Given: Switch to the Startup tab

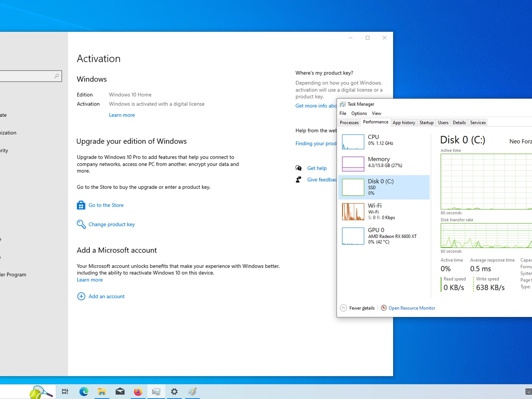Looking at the screenshot, I should (x=427, y=123).
